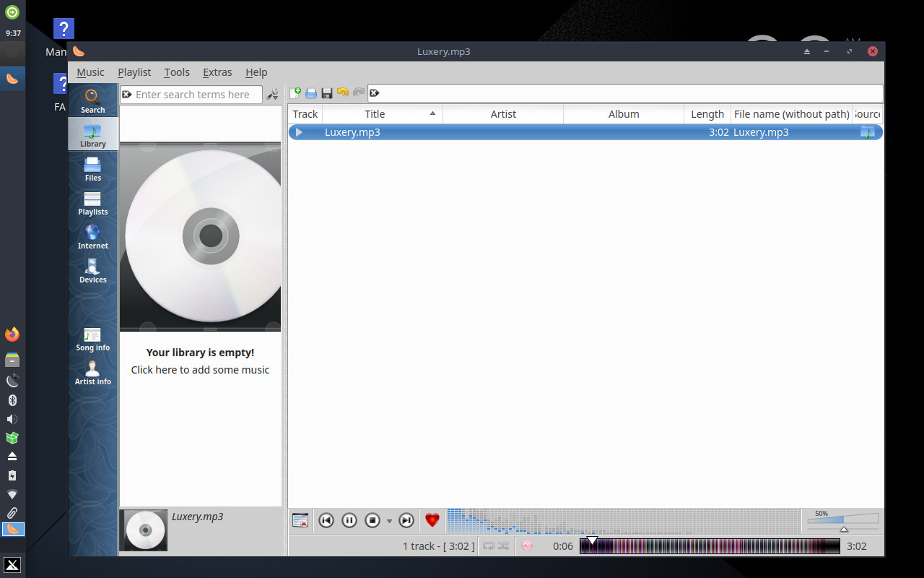Open the Internet sources sidebar icon
Screen dimensions: 924x578
[x=92, y=236]
